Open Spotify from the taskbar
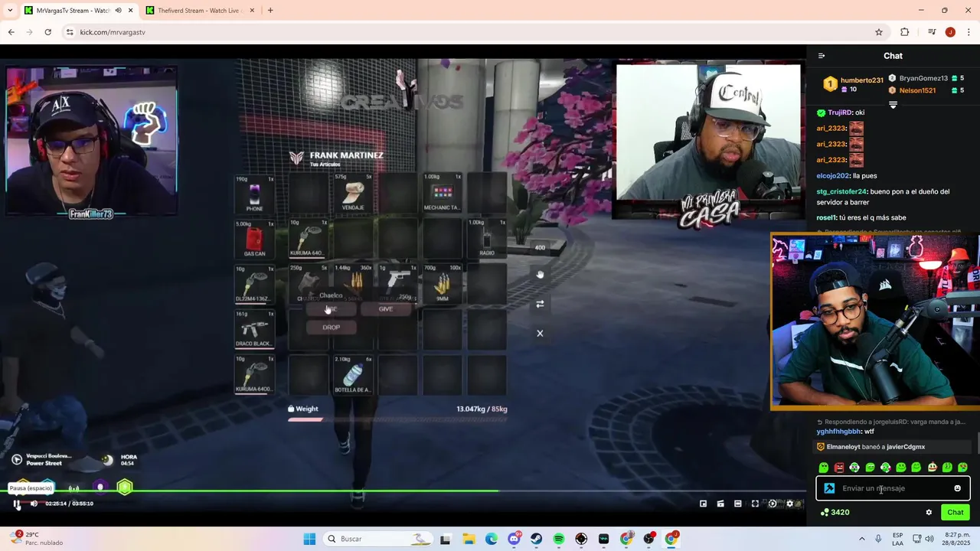Screen dimensions: 980x551 tap(559, 539)
